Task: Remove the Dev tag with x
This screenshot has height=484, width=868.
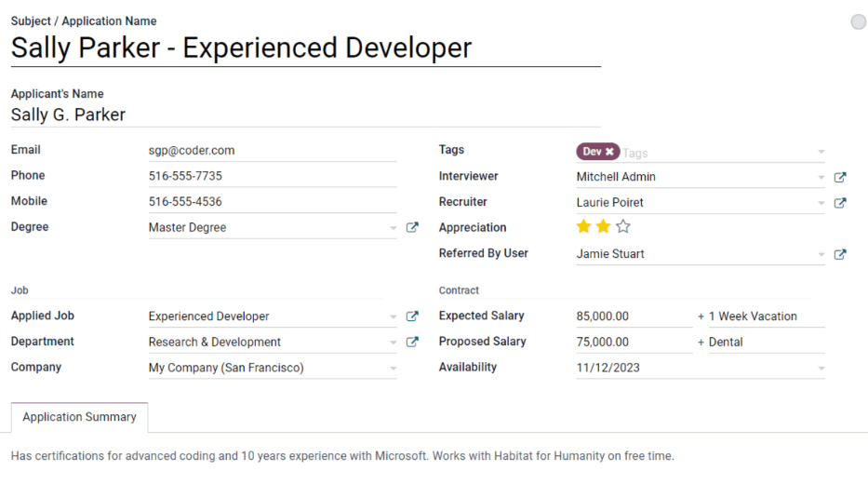Action: [609, 152]
